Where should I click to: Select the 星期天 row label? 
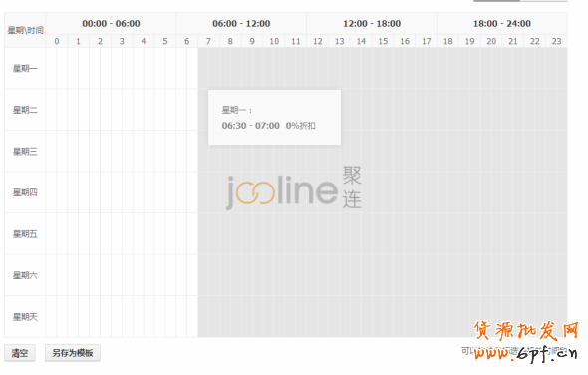click(25, 317)
